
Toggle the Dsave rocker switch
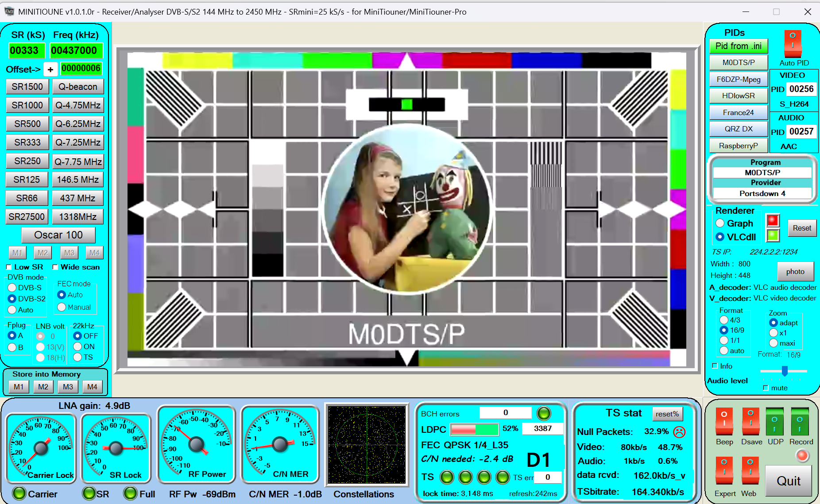(x=750, y=421)
